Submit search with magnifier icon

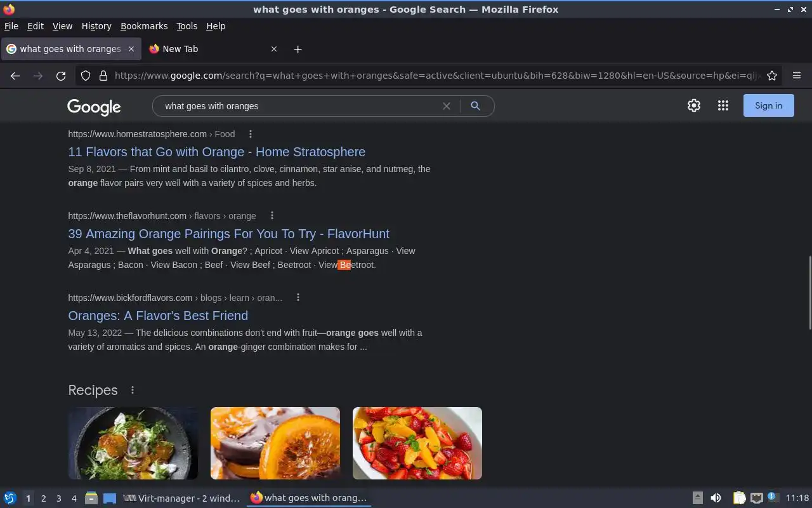pyautogui.click(x=475, y=106)
